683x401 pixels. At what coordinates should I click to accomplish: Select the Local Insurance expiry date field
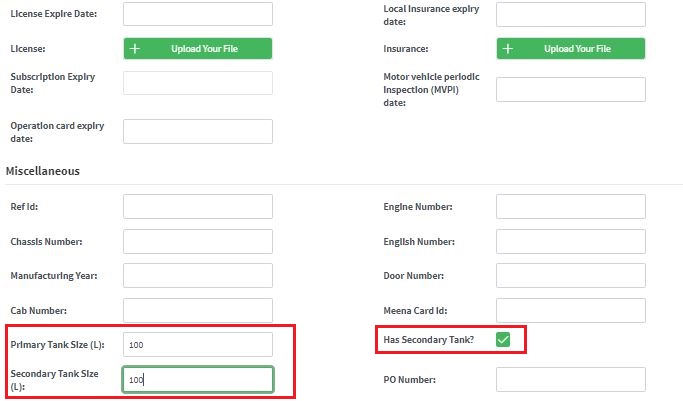point(571,14)
